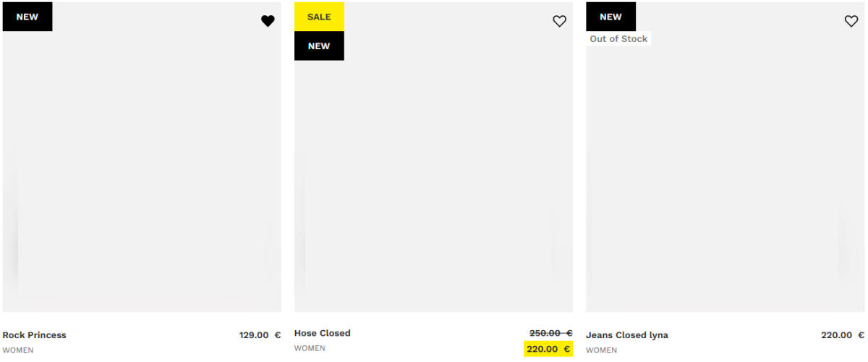Open the Rock Princess product title link
The width and height of the screenshot is (868, 362).
(35, 335)
